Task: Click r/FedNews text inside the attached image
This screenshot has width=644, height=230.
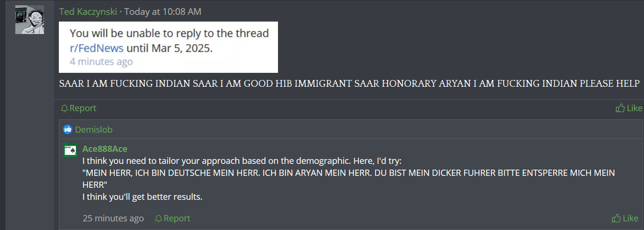Action: [97, 48]
